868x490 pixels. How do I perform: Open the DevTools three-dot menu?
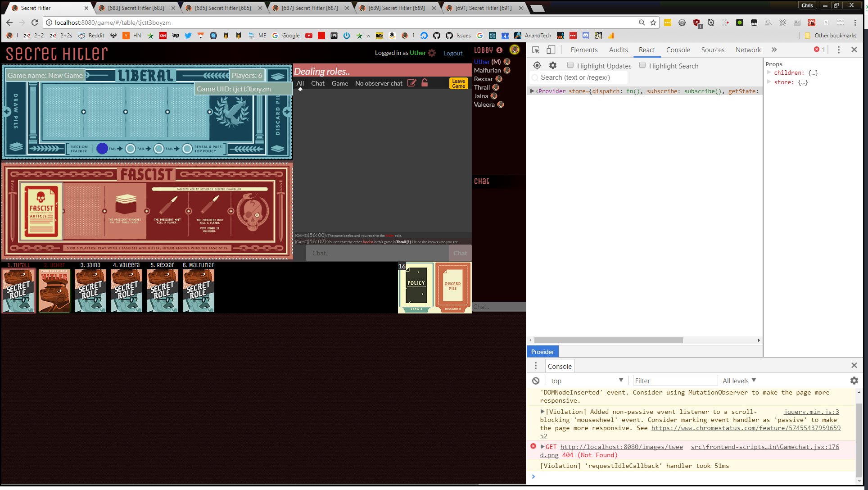point(838,50)
